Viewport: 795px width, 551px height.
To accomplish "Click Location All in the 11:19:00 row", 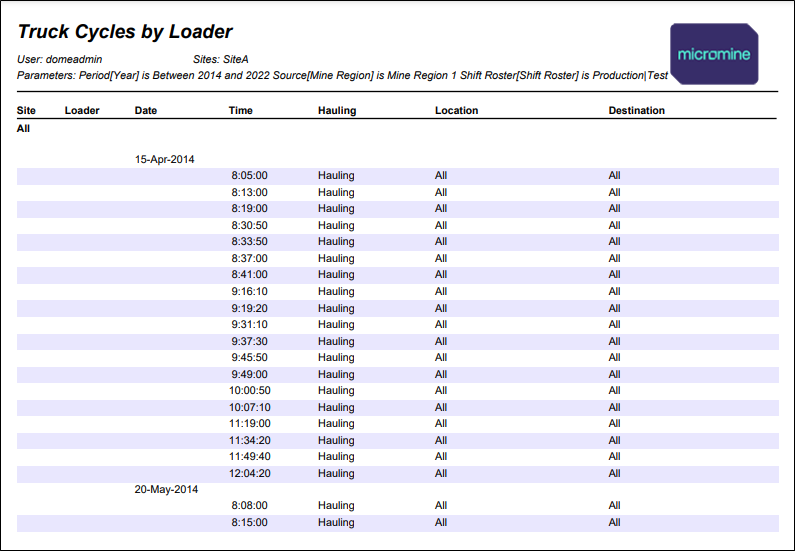I will pyautogui.click(x=441, y=423).
